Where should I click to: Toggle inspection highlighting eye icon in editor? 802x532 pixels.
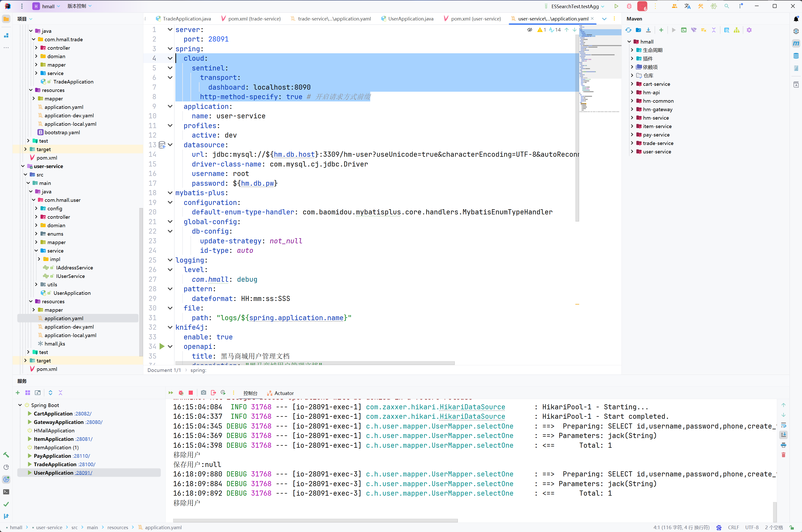(529, 30)
